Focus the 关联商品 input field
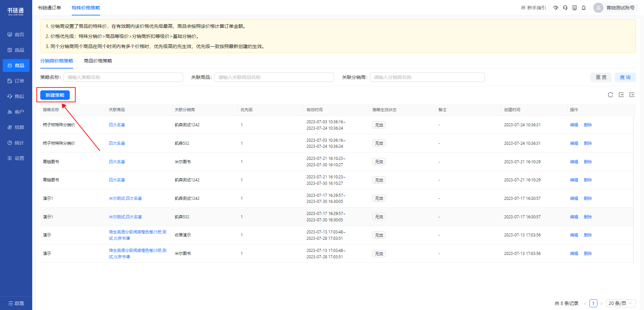 (274, 77)
